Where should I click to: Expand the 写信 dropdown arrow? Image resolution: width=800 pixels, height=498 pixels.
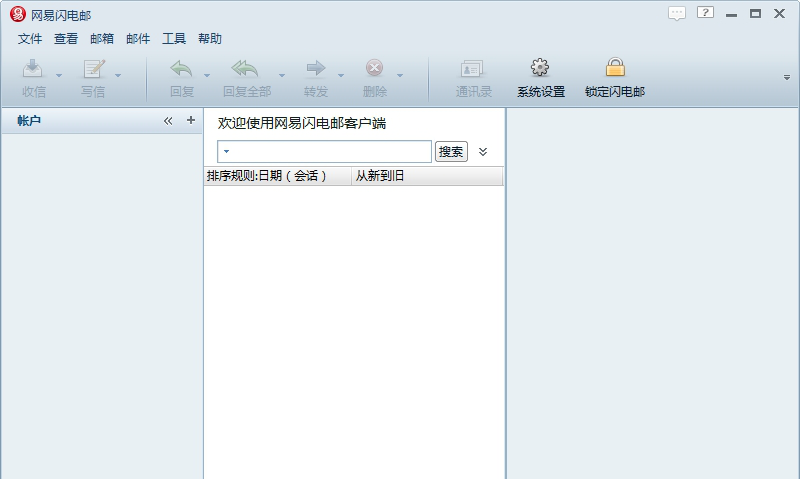pos(118,76)
